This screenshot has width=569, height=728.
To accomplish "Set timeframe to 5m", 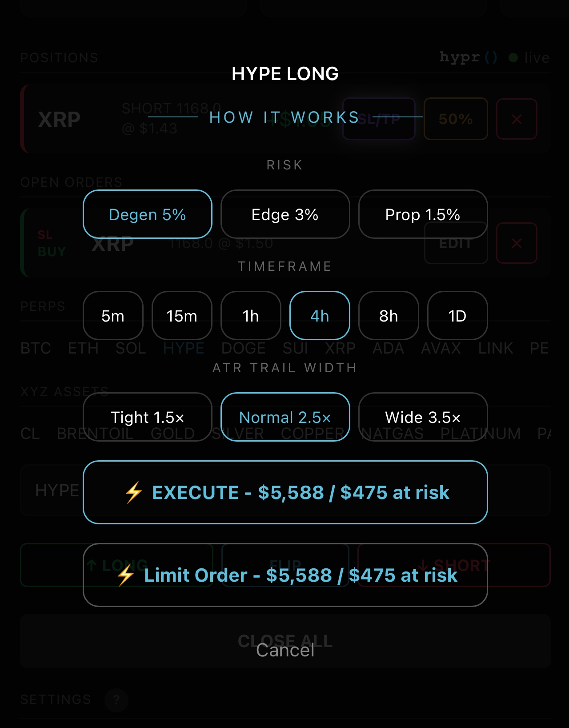I will tap(113, 316).
